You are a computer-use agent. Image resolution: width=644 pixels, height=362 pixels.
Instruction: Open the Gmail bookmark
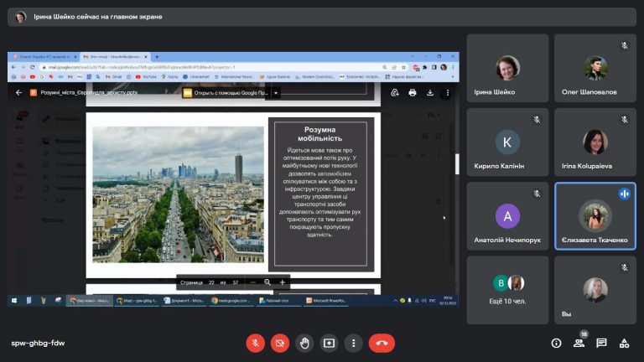(114, 77)
